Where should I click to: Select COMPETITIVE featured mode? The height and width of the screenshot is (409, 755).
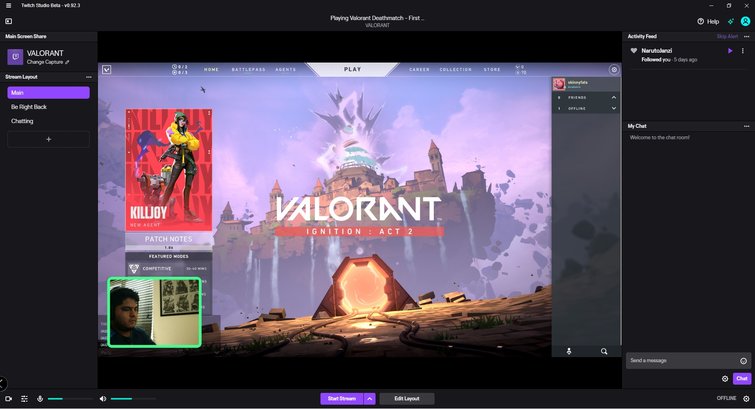[169, 268]
